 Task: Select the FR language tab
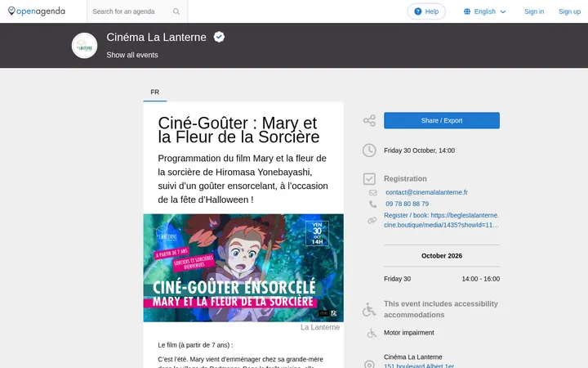pos(155,92)
